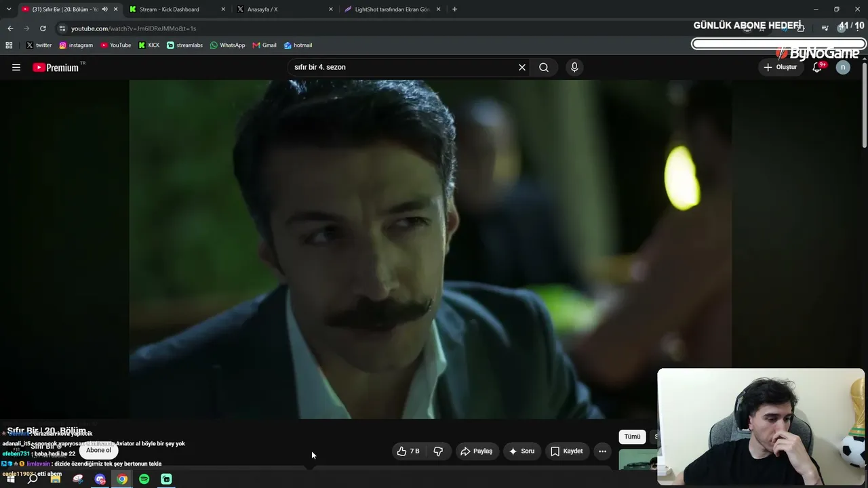This screenshot has height=488, width=868.
Task: Reload the page with the refresh icon
Action: [x=43, y=28]
